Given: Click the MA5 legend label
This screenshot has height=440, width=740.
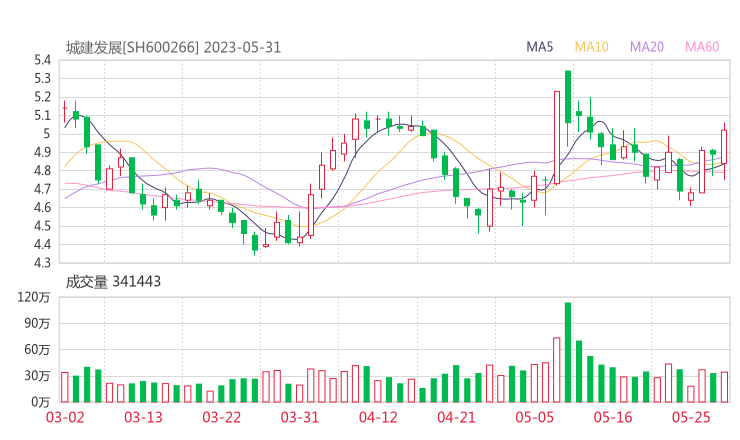Looking at the screenshot, I should click(x=539, y=47).
